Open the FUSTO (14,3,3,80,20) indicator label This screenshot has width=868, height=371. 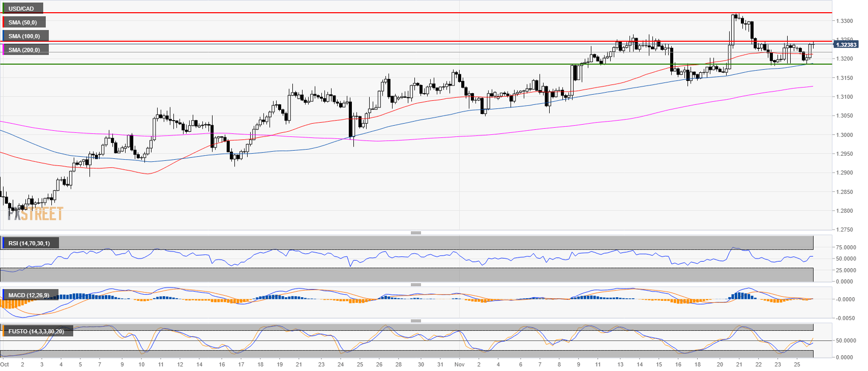(x=36, y=331)
